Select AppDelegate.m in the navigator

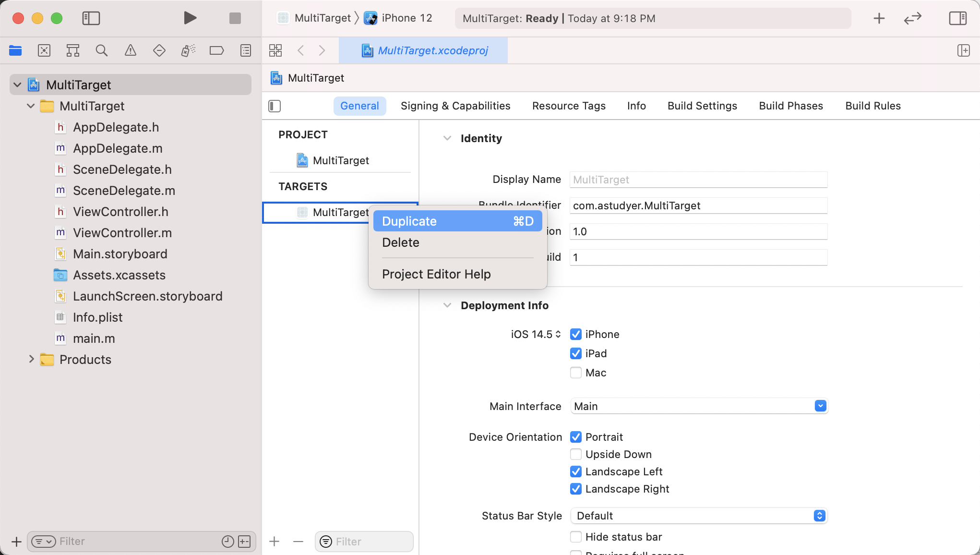118,148
